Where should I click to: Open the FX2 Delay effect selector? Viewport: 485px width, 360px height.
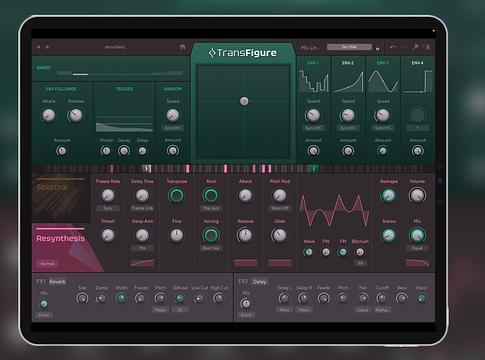point(260,282)
